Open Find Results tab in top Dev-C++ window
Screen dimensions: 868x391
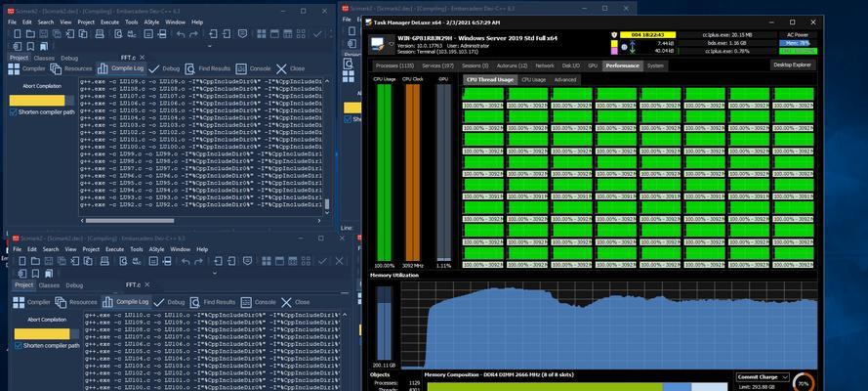pos(207,68)
